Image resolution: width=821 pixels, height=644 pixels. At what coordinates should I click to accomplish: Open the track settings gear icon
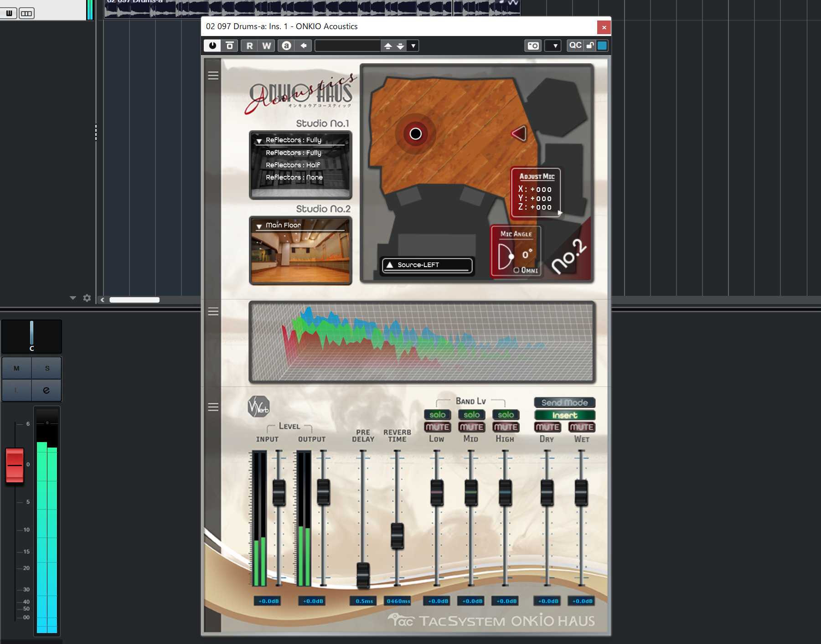pyautogui.click(x=87, y=298)
